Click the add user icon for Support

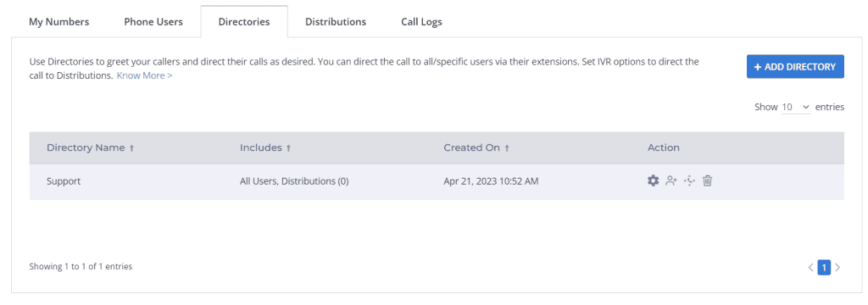pyautogui.click(x=671, y=180)
